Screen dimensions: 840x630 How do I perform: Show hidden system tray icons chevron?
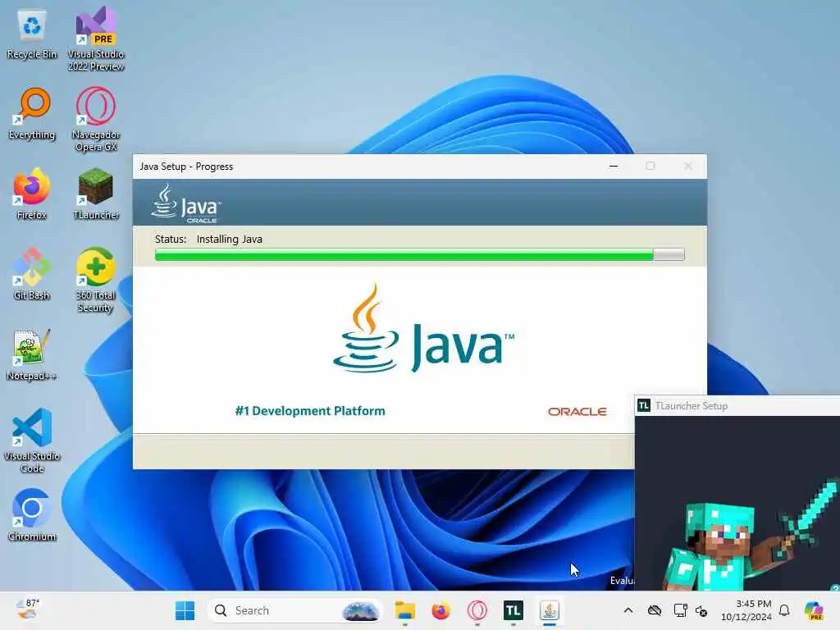click(x=628, y=610)
